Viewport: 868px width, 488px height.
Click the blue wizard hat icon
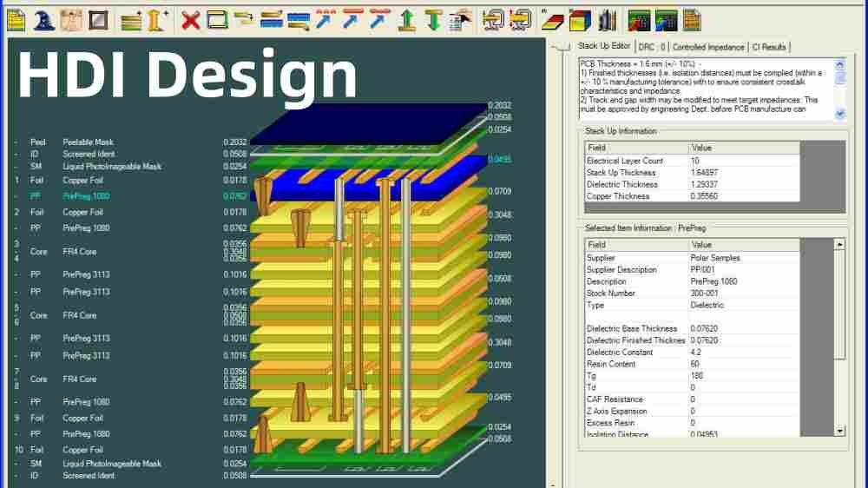(x=43, y=19)
